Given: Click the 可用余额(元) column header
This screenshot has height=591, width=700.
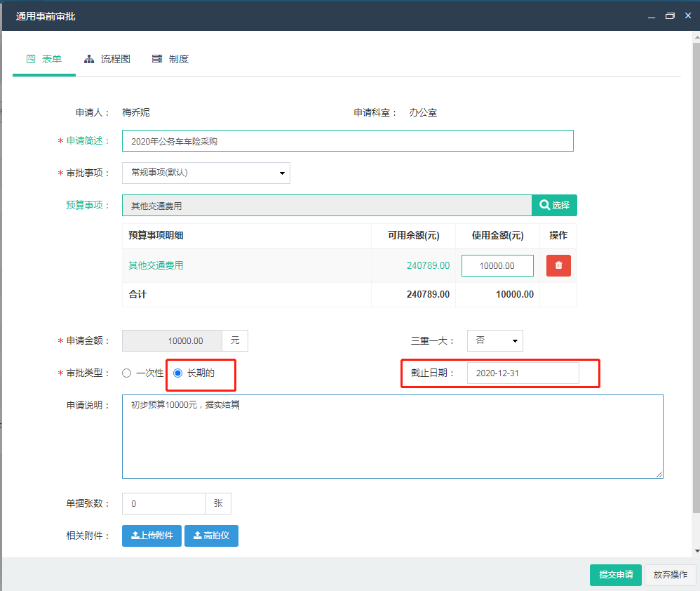Looking at the screenshot, I should tap(413, 235).
